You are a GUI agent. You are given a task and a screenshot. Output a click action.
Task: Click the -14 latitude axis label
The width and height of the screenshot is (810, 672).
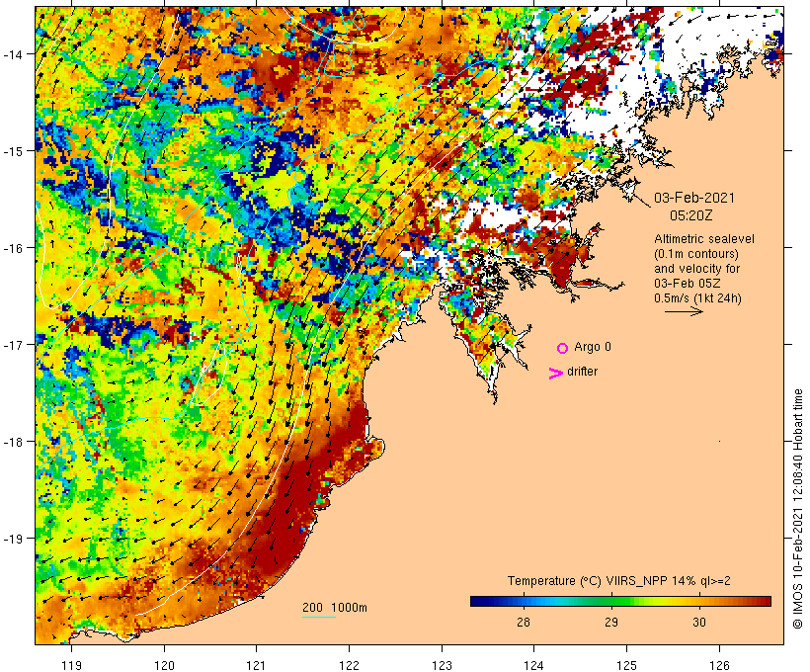click(x=12, y=53)
